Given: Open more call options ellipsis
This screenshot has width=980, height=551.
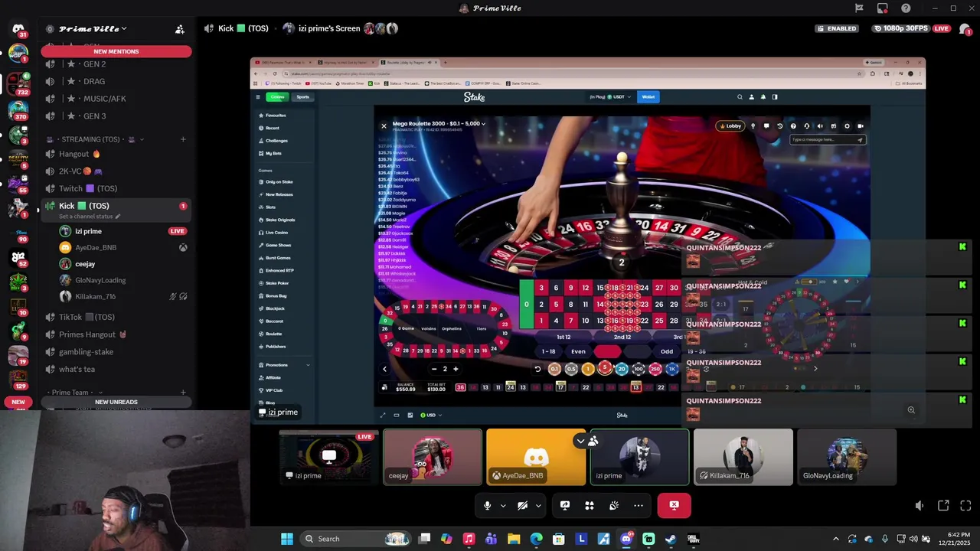Looking at the screenshot, I should pos(639,505).
